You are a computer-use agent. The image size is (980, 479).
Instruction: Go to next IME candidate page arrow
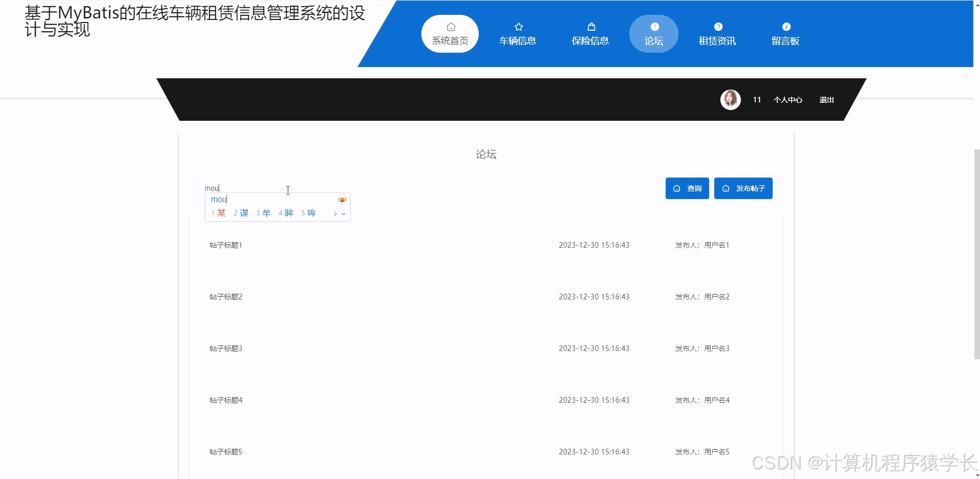(335, 213)
